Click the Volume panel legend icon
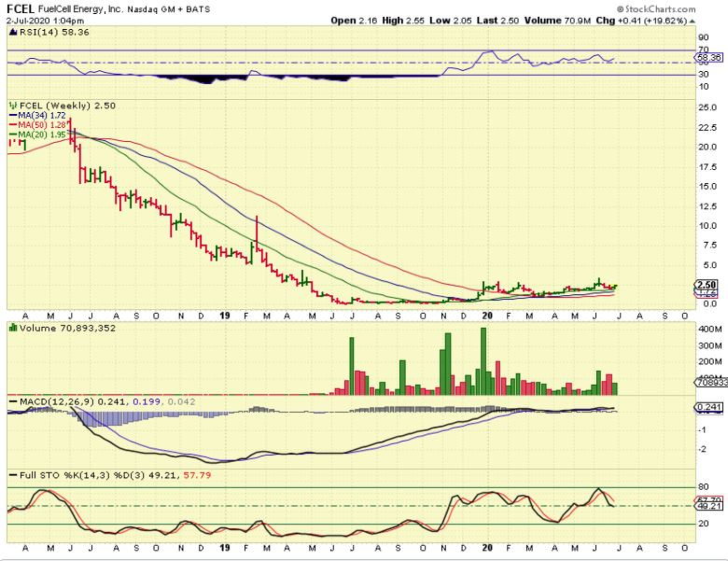 (11, 328)
